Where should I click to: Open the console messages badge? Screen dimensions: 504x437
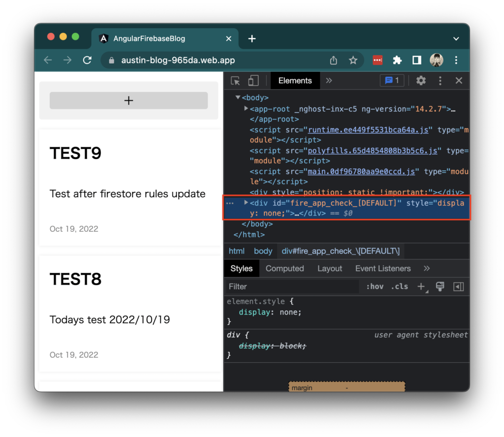[392, 80]
